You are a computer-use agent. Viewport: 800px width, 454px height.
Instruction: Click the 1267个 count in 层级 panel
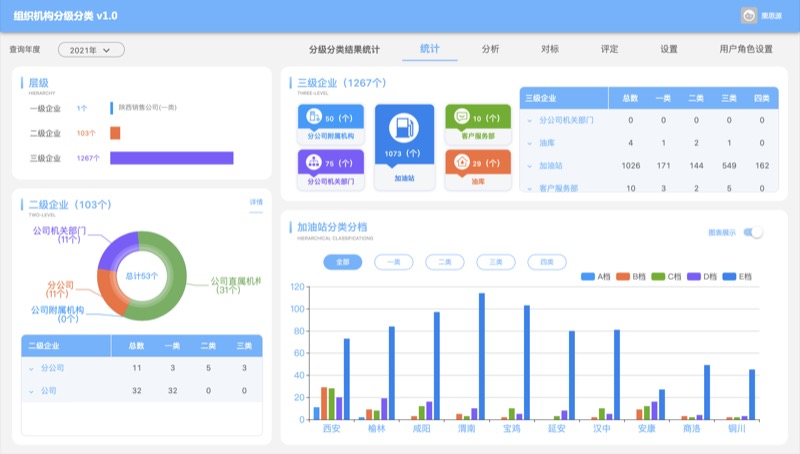click(x=88, y=158)
